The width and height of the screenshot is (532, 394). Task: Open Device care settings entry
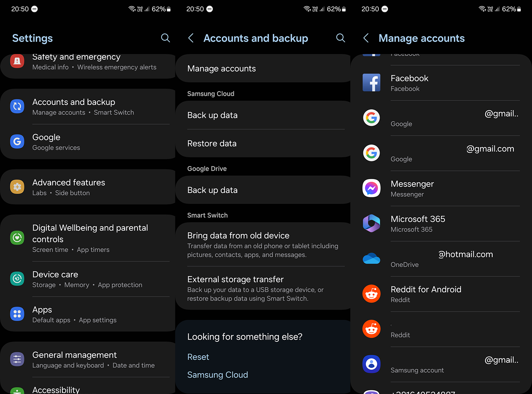coord(88,279)
